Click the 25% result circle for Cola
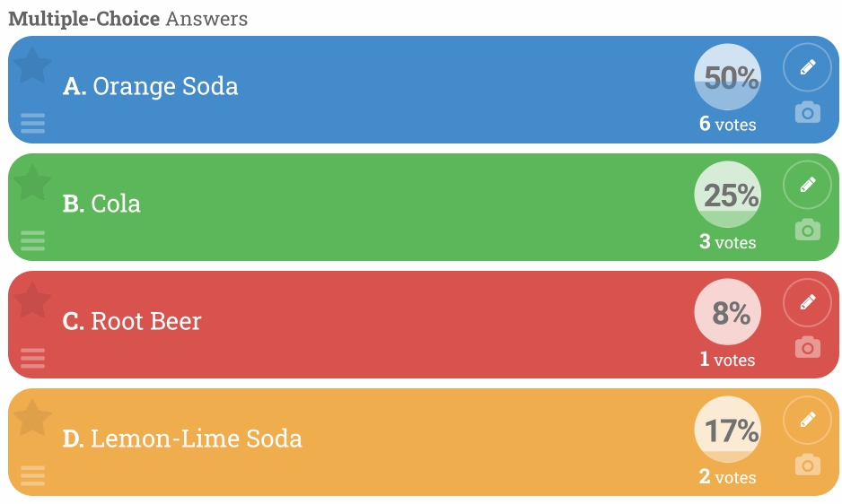 [x=728, y=195]
